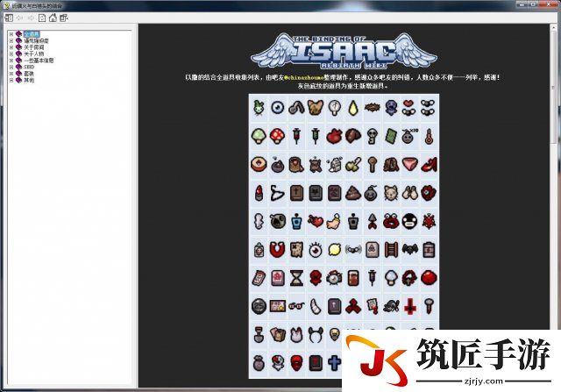
Task: Select the 其他 topic in the tree
Action: pyautogui.click(x=29, y=80)
